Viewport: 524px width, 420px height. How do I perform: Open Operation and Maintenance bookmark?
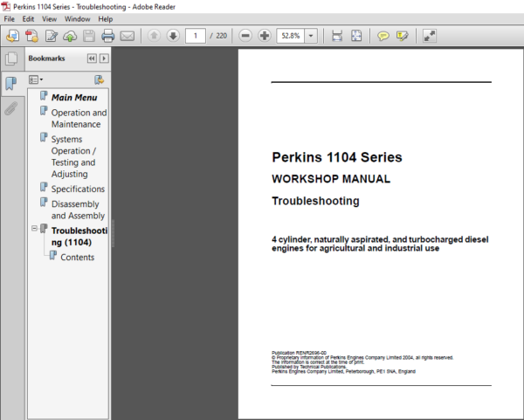[79, 118]
